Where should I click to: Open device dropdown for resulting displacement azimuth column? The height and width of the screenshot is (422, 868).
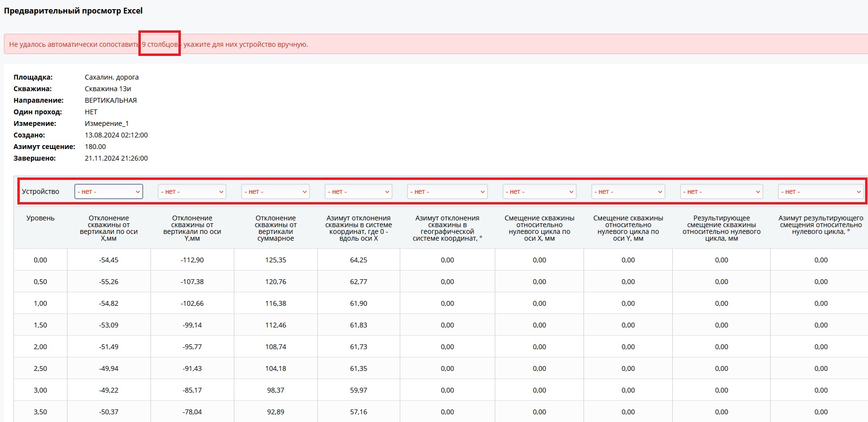pos(821,192)
